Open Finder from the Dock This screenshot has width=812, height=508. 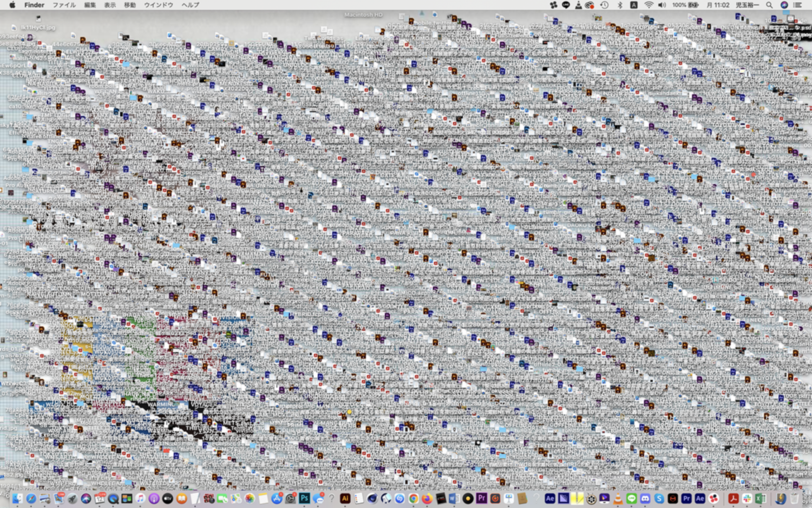tap(17, 498)
